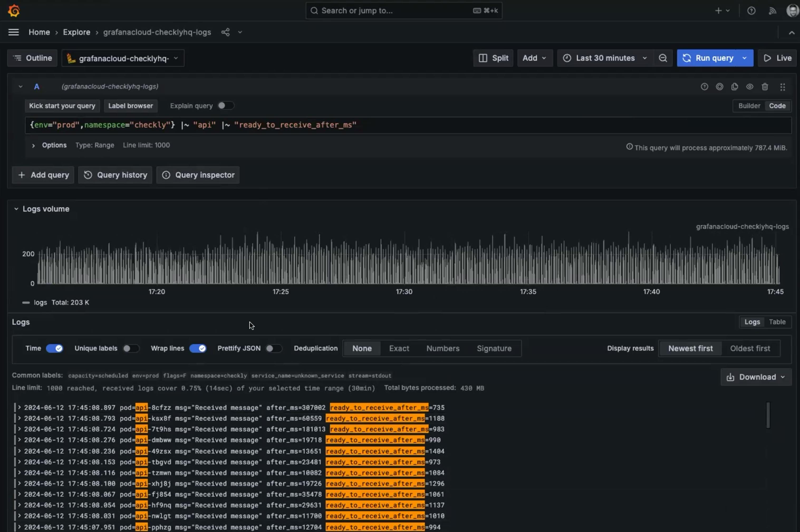Select Oldest first display order
800x532 pixels.
(750, 349)
